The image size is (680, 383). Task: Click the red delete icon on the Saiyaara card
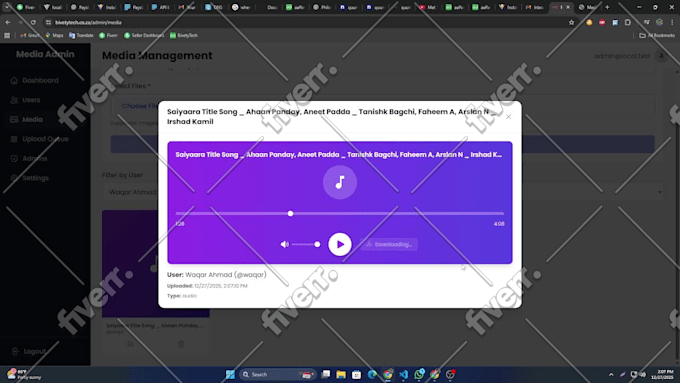point(181,344)
